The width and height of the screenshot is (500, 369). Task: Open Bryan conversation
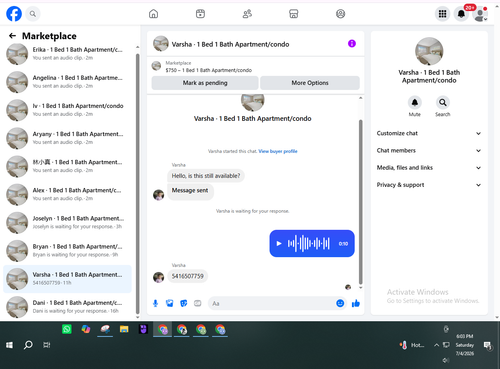[68, 250]
